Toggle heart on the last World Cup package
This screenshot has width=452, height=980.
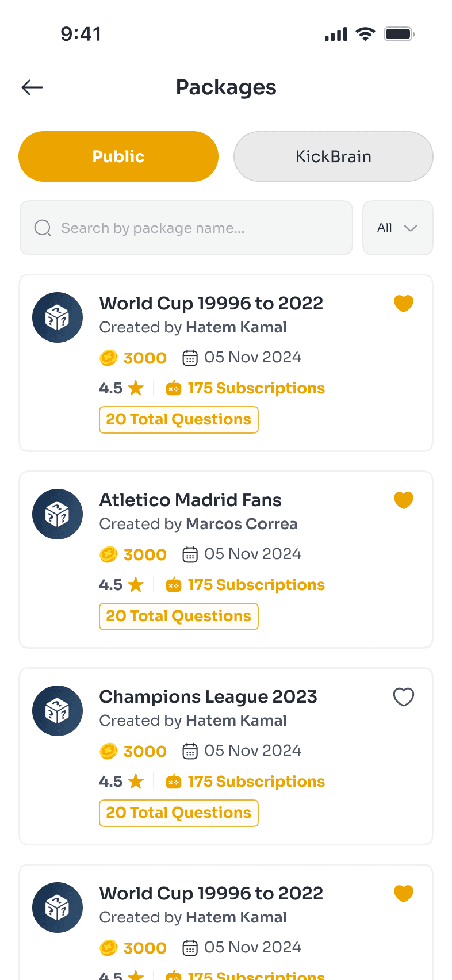(x=404, y=893)
